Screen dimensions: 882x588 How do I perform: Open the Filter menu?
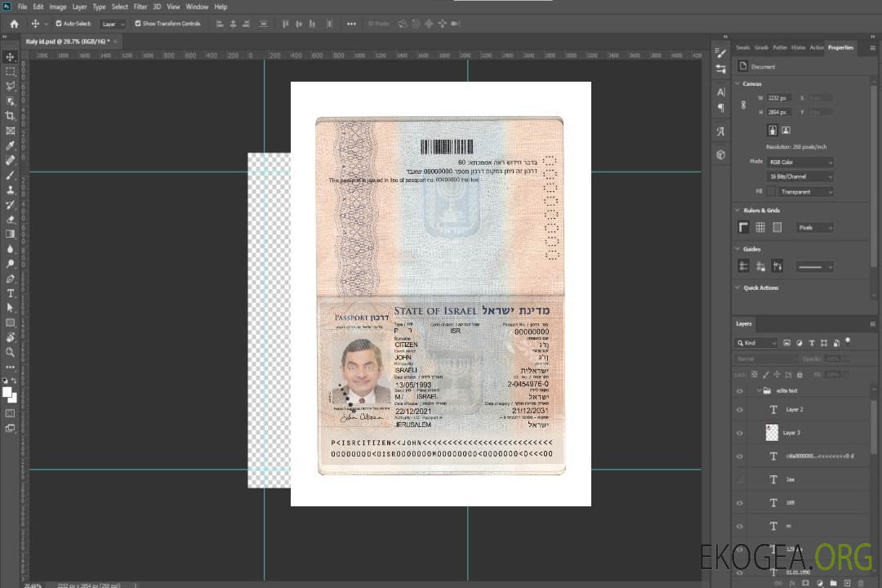click(x=140, y=7)
